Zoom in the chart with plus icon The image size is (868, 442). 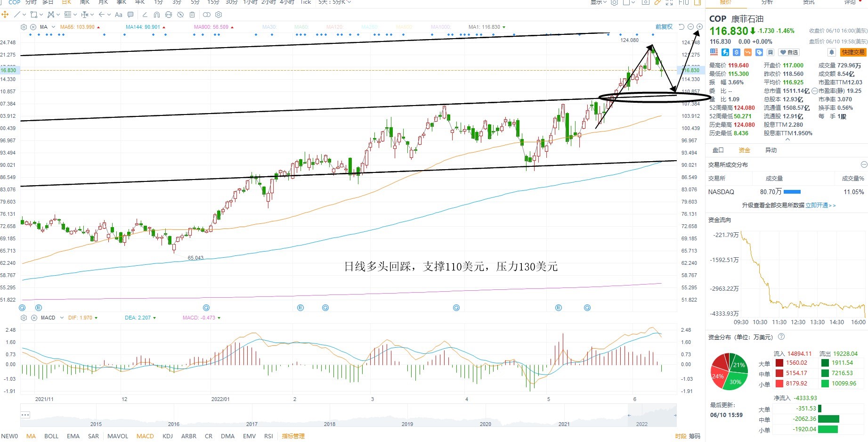pyautogui.click(x=699, y=27)
